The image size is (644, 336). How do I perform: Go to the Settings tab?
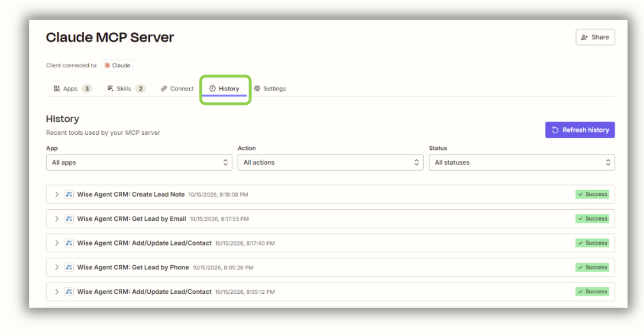point(270,88)
